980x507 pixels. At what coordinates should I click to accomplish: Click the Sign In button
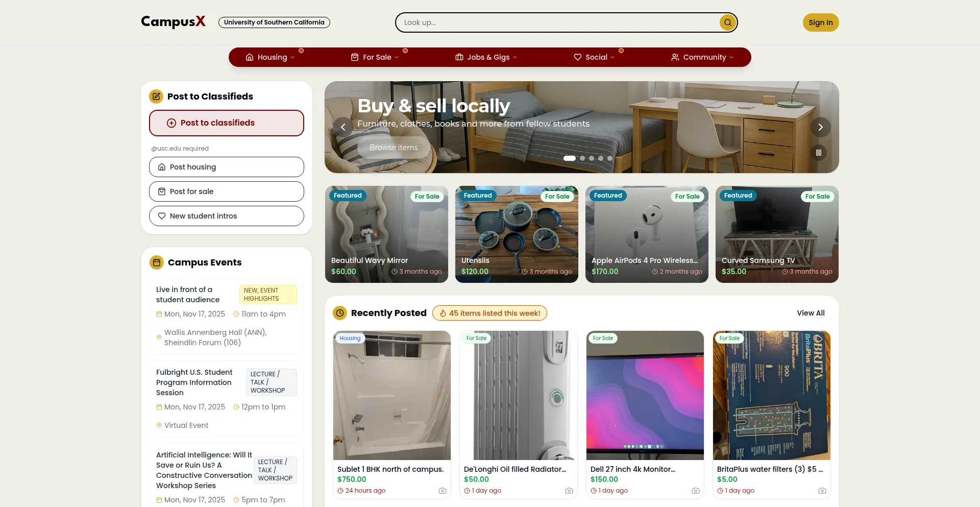[821, 22]
